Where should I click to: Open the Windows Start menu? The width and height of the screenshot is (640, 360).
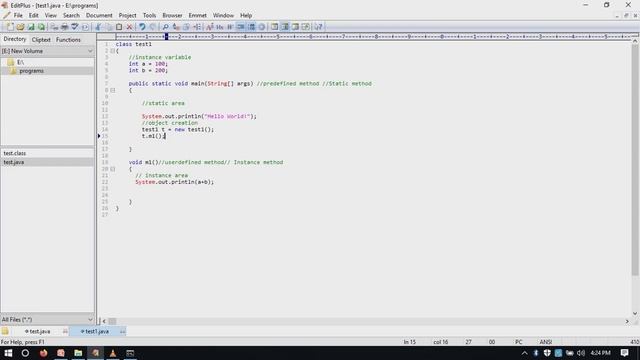click(8, 353)
